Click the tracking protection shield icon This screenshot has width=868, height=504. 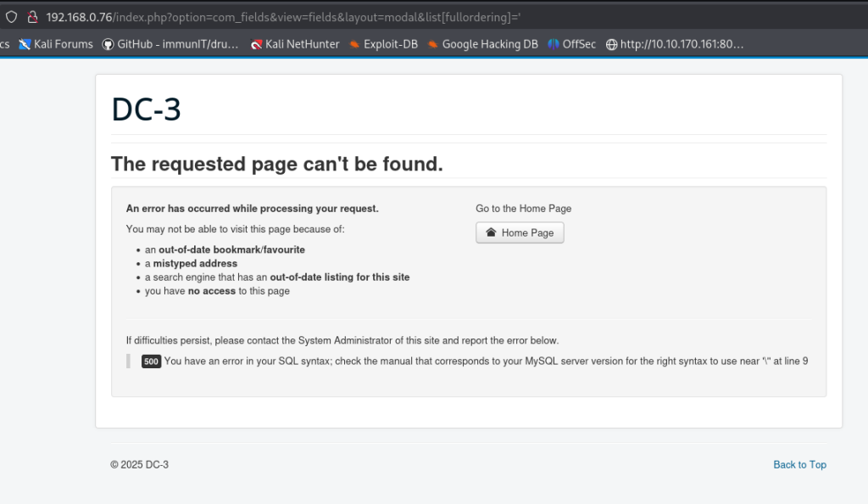pyautogui.click(x=11, y=16)
